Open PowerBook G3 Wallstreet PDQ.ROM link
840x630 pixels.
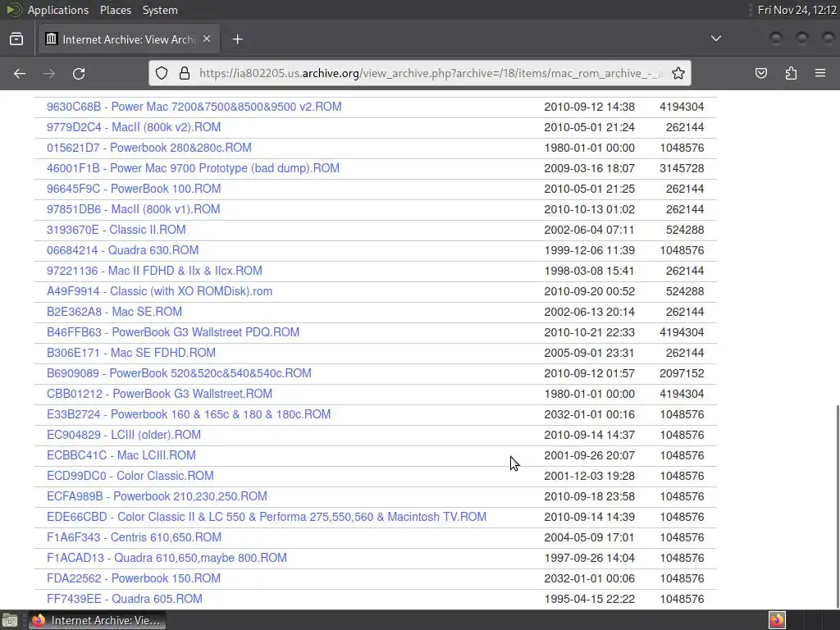[x=173, y=332]
